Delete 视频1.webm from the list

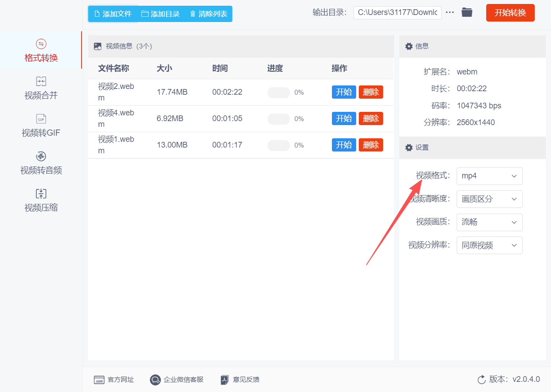pos(371,145)
